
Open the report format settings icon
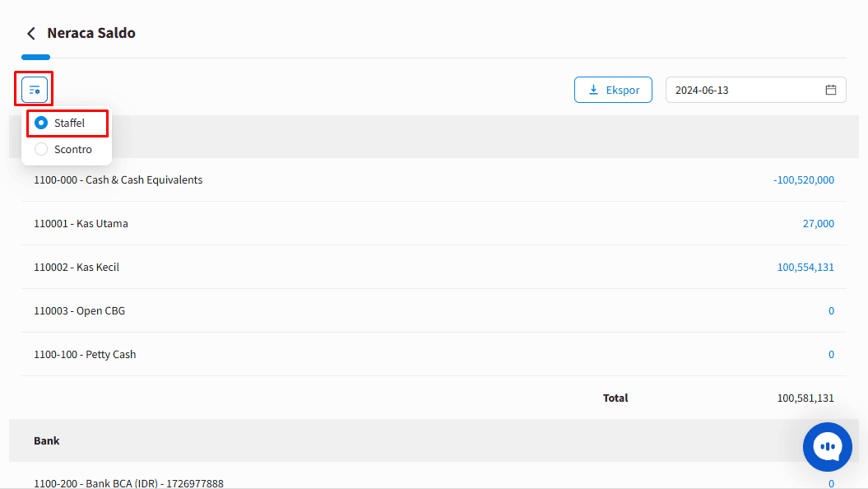coord(35,90)
